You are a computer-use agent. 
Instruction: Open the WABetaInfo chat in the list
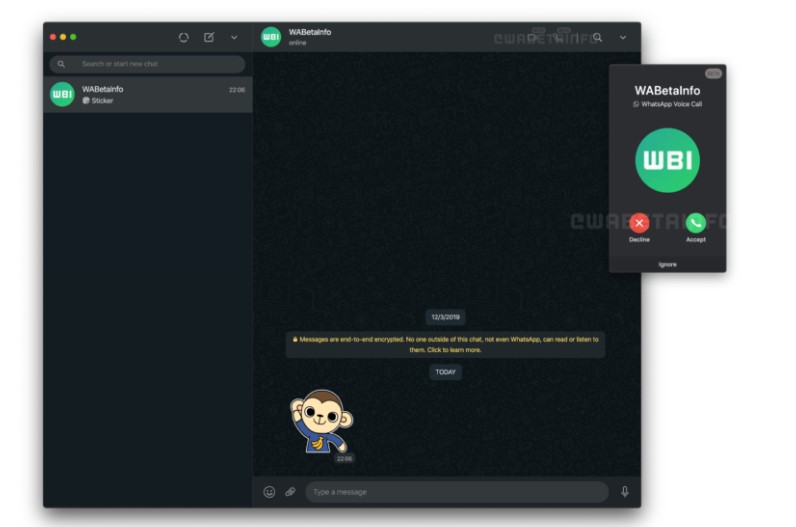[148, 94]
